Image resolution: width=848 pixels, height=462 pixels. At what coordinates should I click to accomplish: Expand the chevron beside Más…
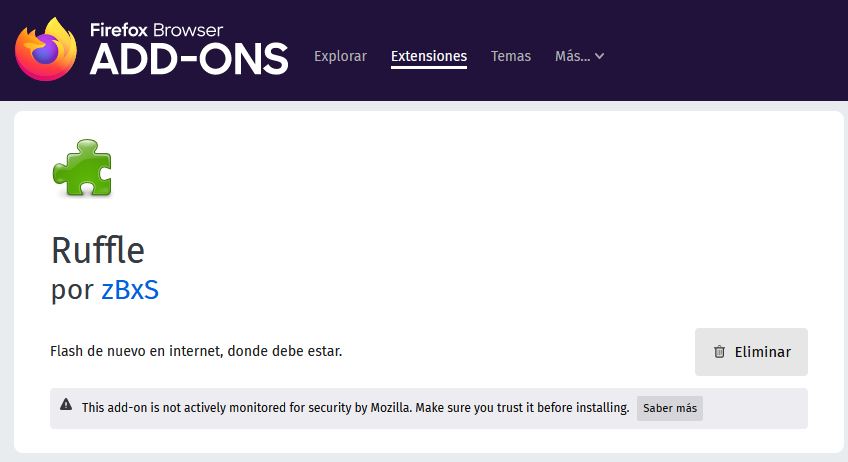point(599,56)
